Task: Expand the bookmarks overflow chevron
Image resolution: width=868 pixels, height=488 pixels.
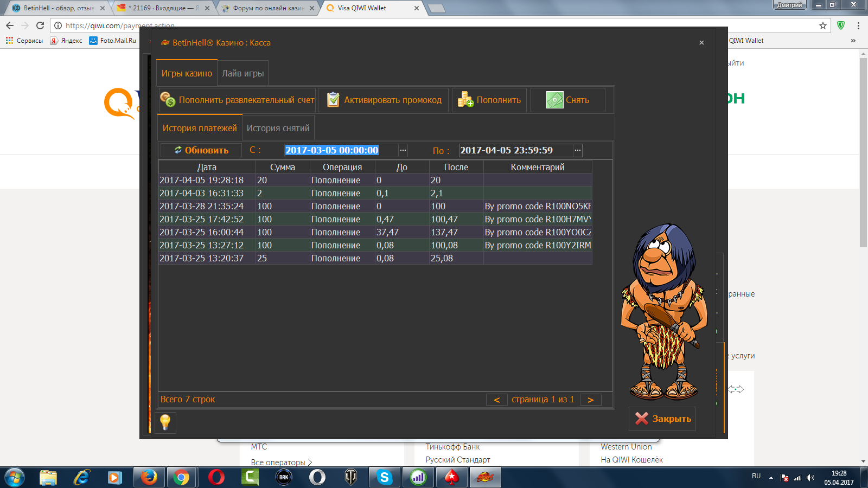Action: point(853,41)
